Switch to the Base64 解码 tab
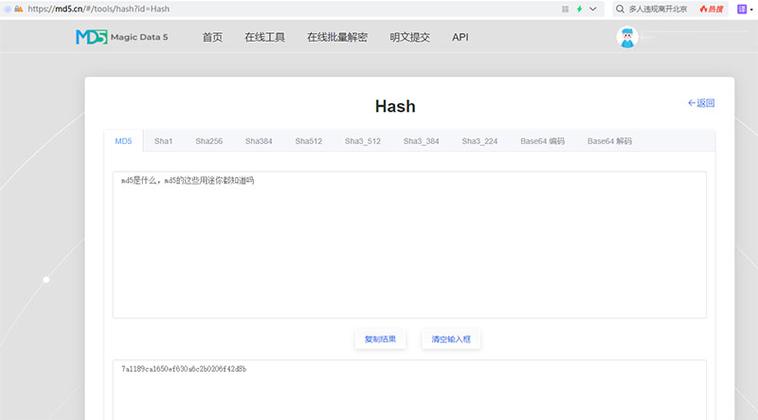758x420 pixels. click(610, 141)
